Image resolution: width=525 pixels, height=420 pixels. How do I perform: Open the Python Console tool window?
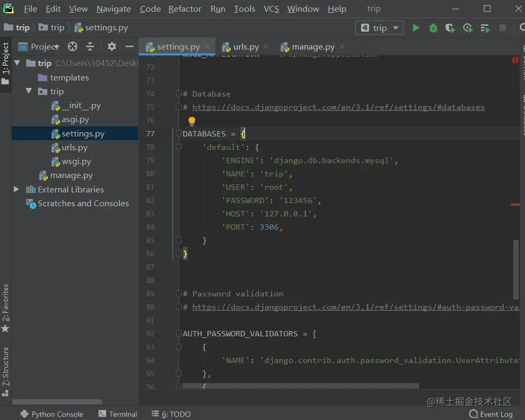pos(52,414)
